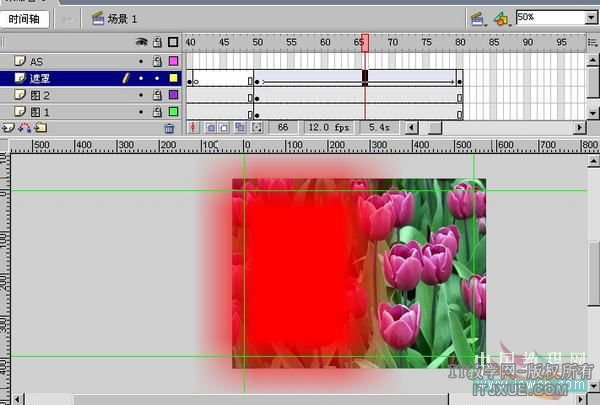Open the zoom percentage dropdown
The width and height of the screenshot is (600, 405).
(590, 18)
